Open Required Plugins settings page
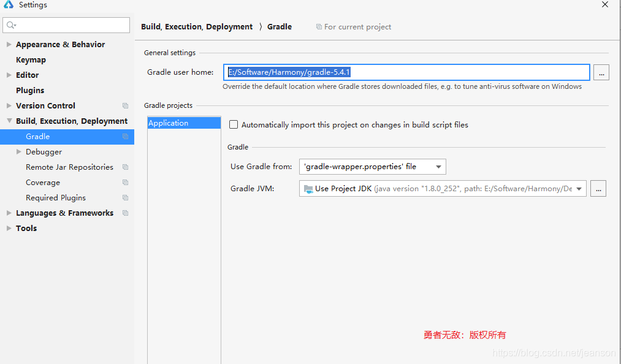The height and width of the screenshot is (364, 621). coord(56,198)
